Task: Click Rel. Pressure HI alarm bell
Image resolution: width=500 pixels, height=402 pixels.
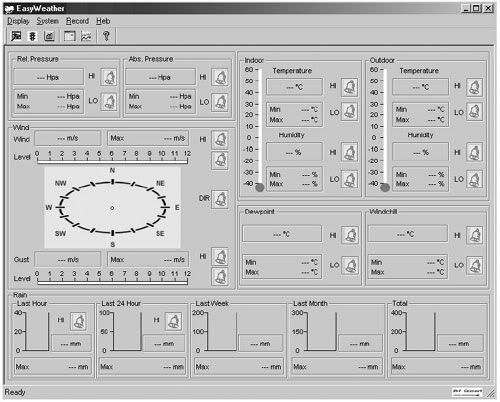Action: point(109,77)
